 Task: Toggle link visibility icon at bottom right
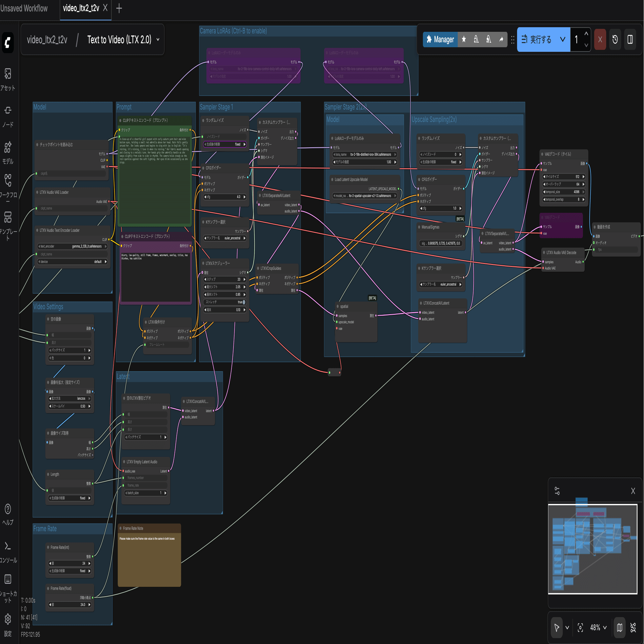pos(633,628)
